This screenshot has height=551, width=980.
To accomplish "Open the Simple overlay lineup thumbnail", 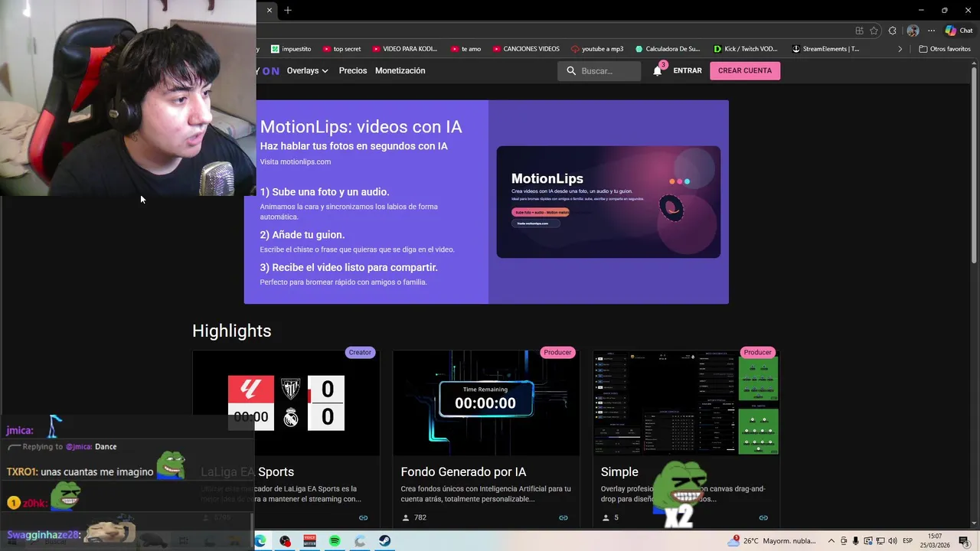I will (686, 403).
